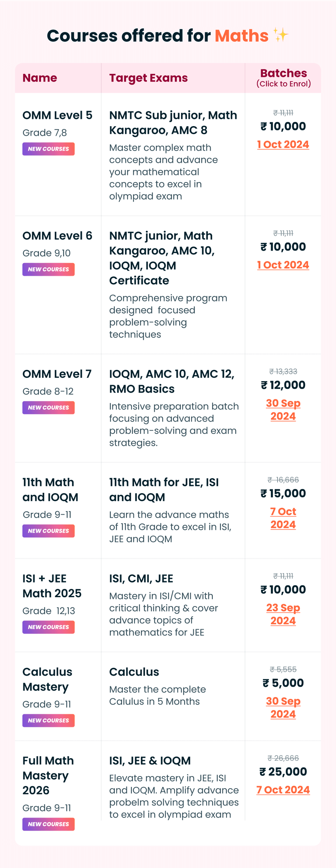Click the New Courses badge under OMM Level 5

49,149
